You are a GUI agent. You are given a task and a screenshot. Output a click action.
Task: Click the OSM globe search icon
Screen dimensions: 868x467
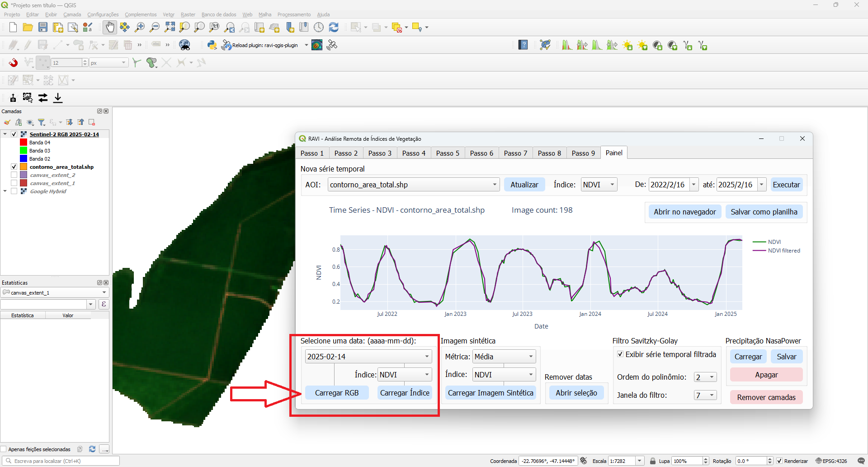pos(184,45)
